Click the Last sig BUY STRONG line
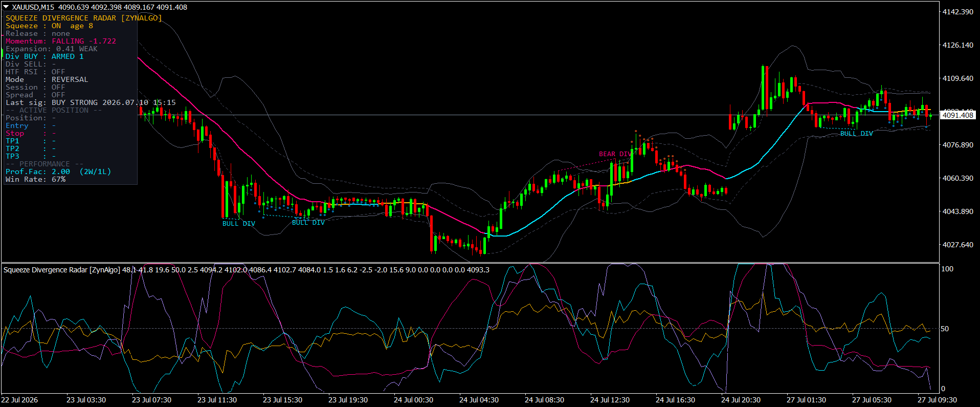980x407 pixels. pos(91,102)
